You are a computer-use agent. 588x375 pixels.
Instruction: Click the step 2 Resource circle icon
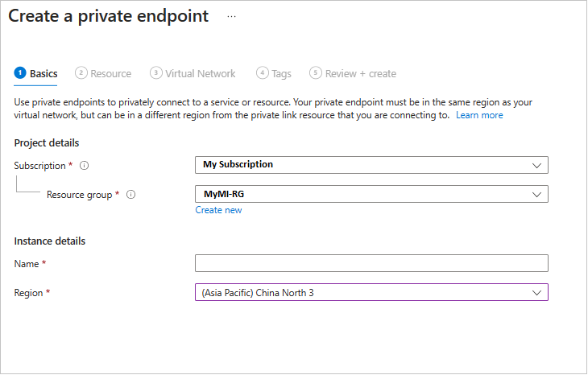[x=81, y=73]
